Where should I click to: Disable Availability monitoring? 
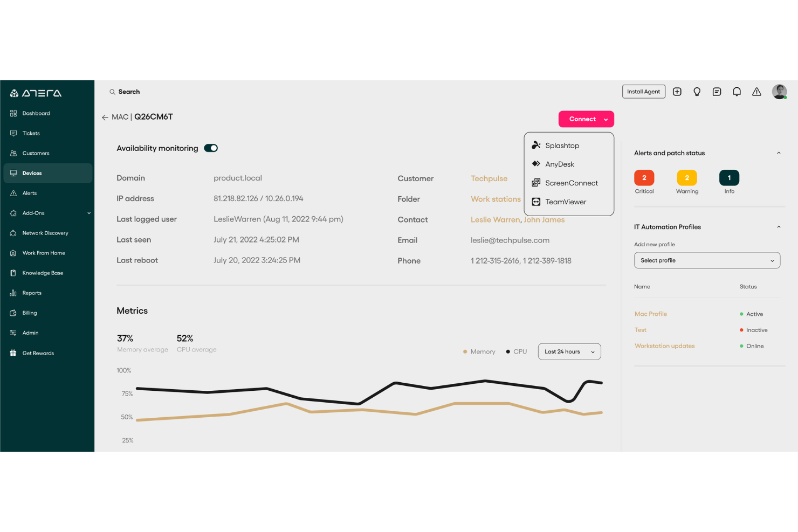coord(211,148)
